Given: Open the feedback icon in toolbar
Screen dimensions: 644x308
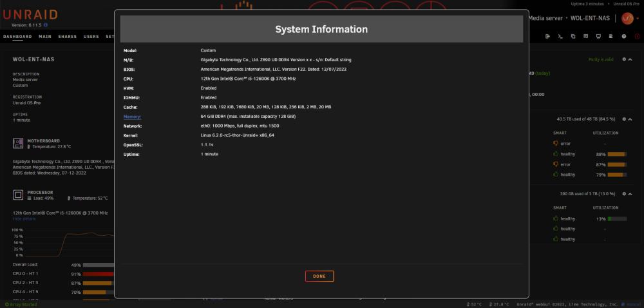Looking at the screenshot, I should 585,37.
